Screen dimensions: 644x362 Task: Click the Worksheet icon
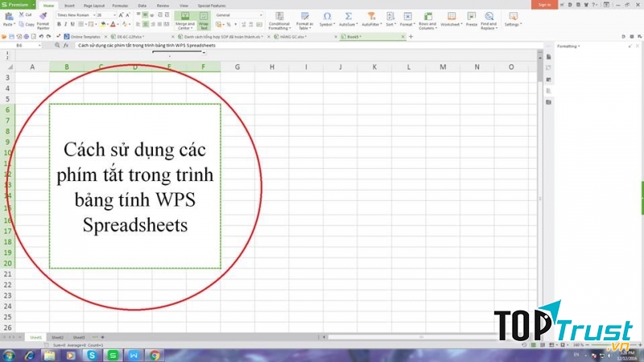coord(452,16)
